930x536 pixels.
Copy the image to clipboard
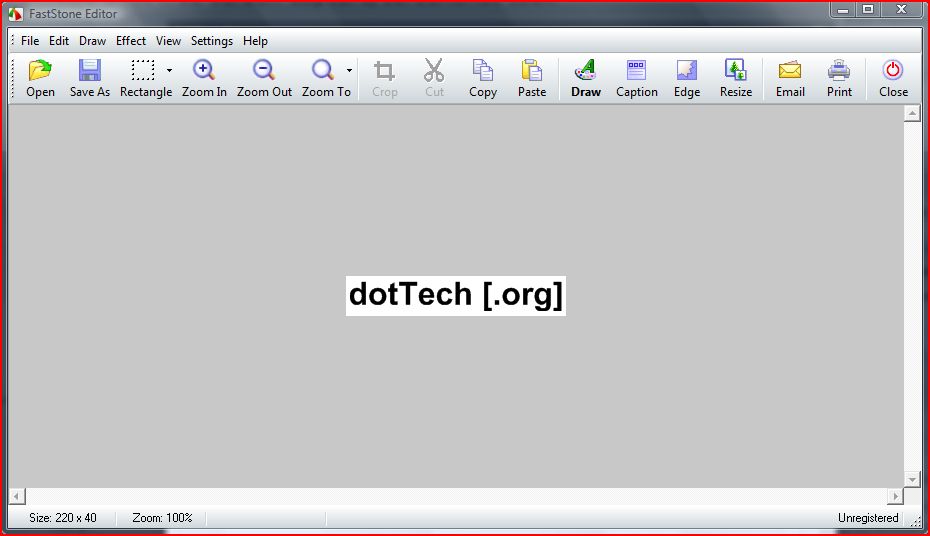[483, 71]
